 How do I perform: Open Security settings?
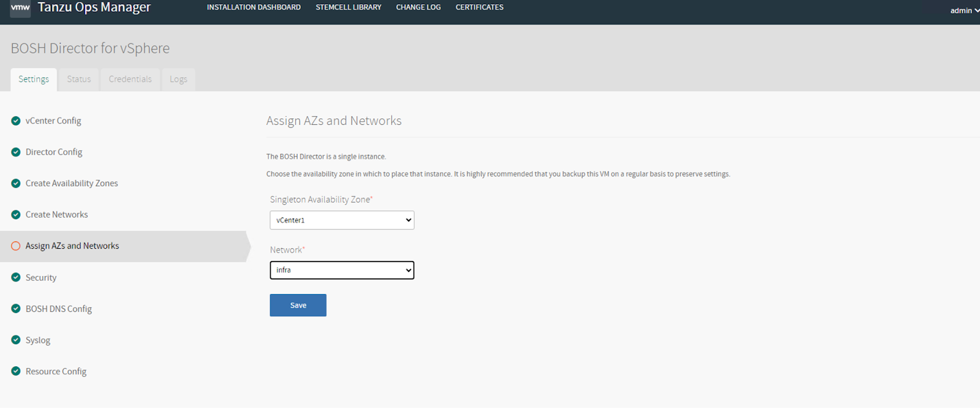41,278
